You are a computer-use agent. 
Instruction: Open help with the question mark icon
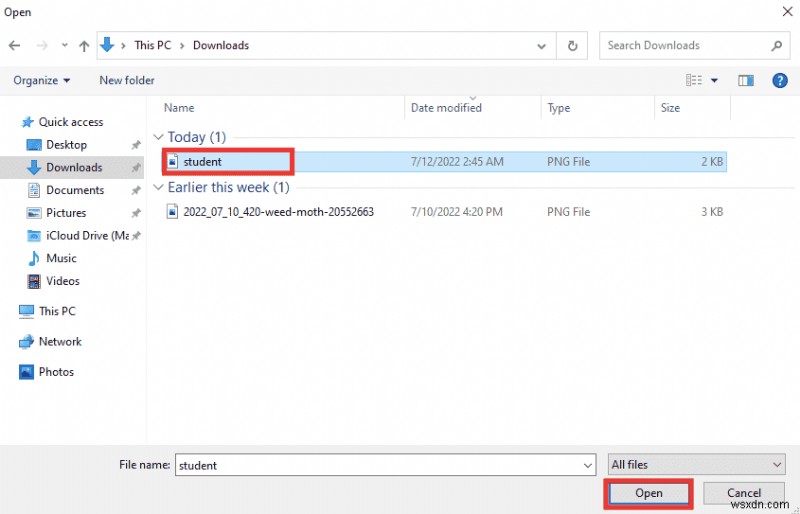tap(780, 81)
